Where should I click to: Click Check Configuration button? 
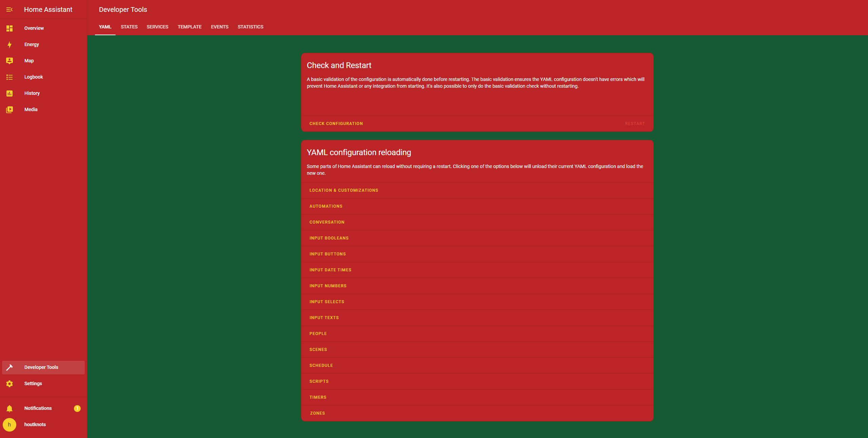click(336, 124)
